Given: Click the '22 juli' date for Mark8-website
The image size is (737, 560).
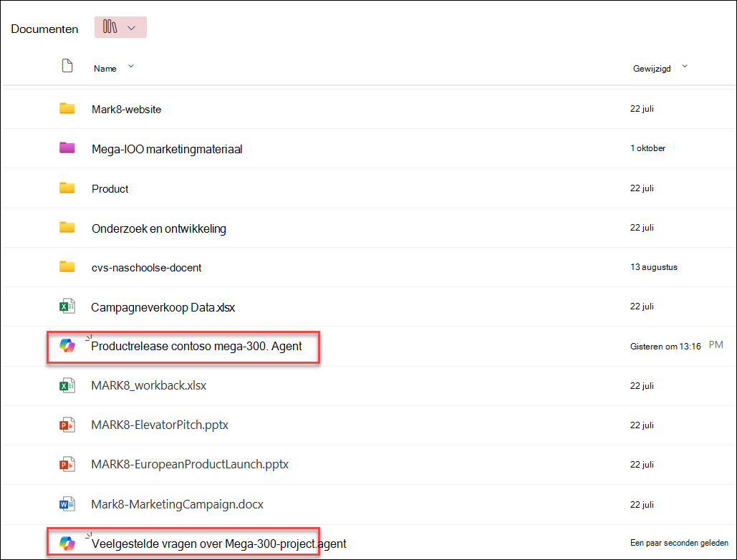Looking at the screenshot, I should click(x=642, y=109).
